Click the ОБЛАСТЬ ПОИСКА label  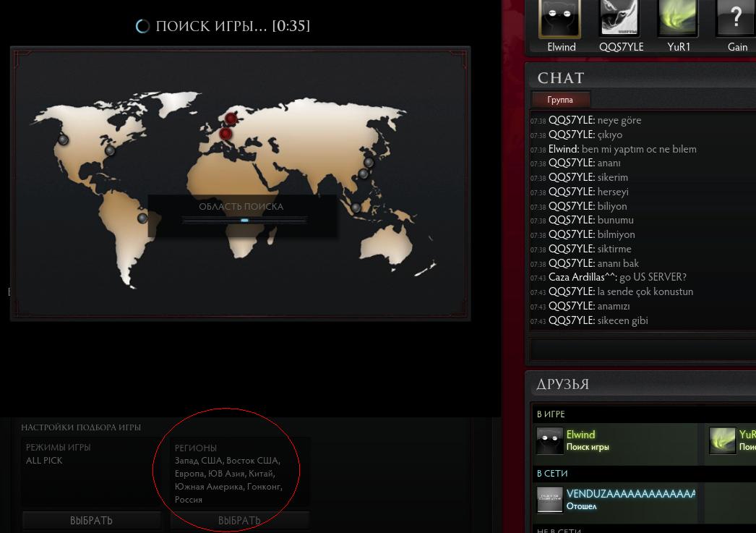241,206
